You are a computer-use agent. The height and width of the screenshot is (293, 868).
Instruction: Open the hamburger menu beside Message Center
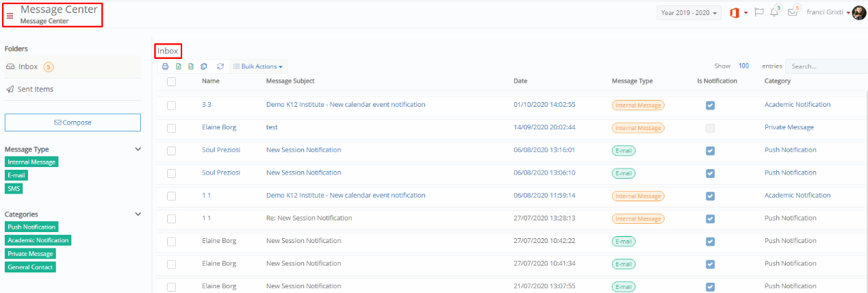tap(10, 15)
